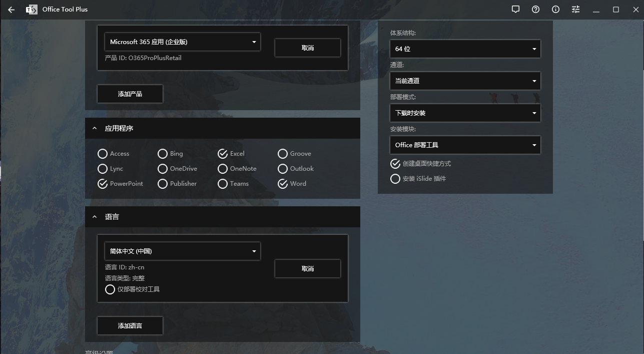644x354 pixels.
Task: Click 取消 next to the language selector
Action: pos(307,269)
